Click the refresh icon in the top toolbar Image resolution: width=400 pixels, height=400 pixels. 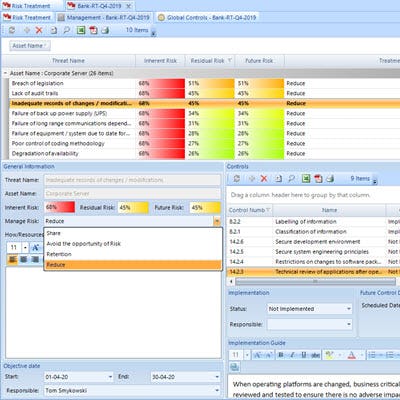pos(12,30)
